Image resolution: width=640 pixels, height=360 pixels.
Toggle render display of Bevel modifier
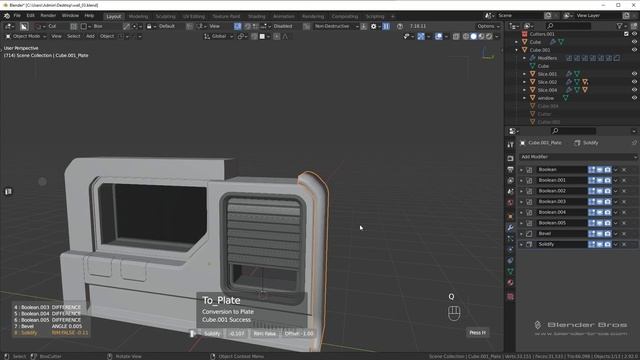click(x=608, y=233)
